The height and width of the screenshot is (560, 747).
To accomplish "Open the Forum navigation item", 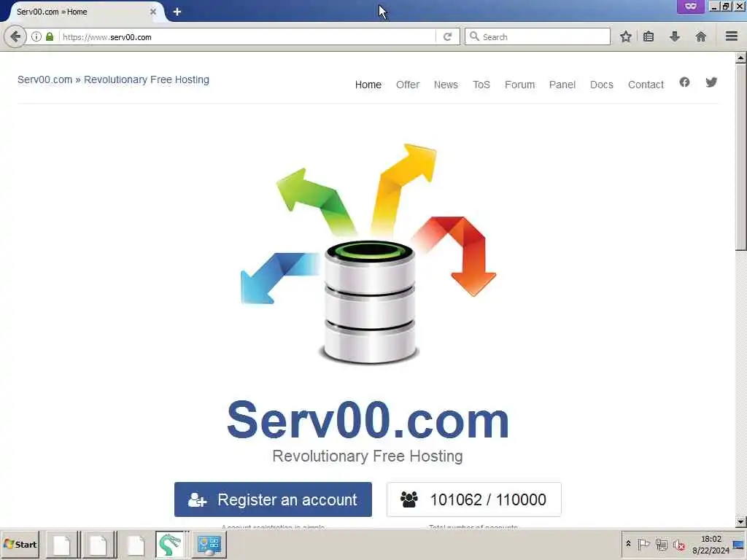I will (519, 85).
